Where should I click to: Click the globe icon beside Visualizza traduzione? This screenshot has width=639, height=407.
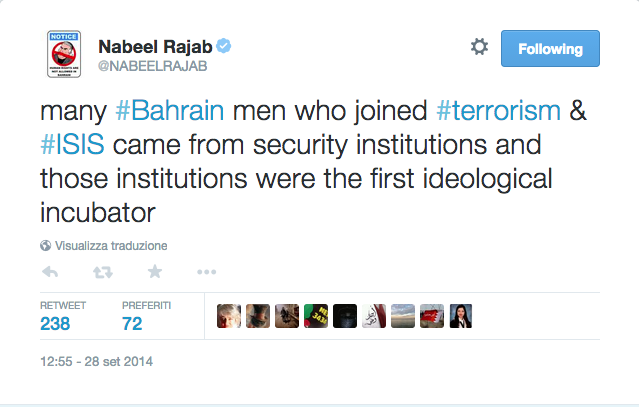pyautogui.click(x=46, y=245)
